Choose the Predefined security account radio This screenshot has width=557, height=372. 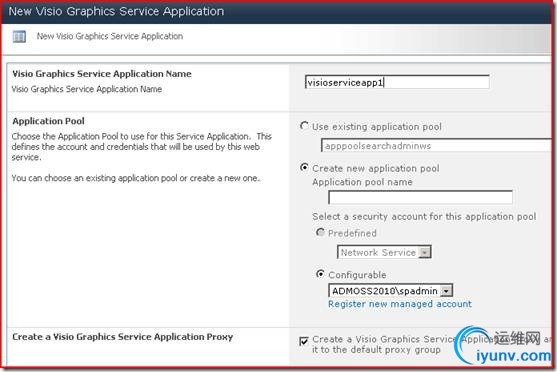(x=320, y=232)
